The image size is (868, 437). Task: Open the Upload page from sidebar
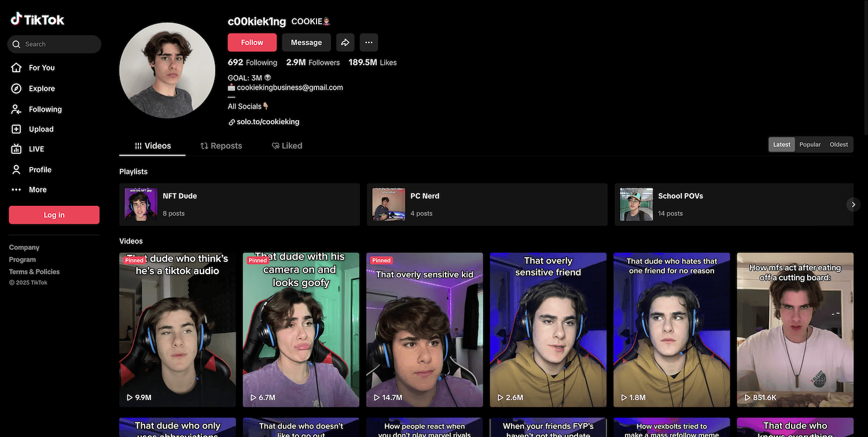tap(41, 129)
